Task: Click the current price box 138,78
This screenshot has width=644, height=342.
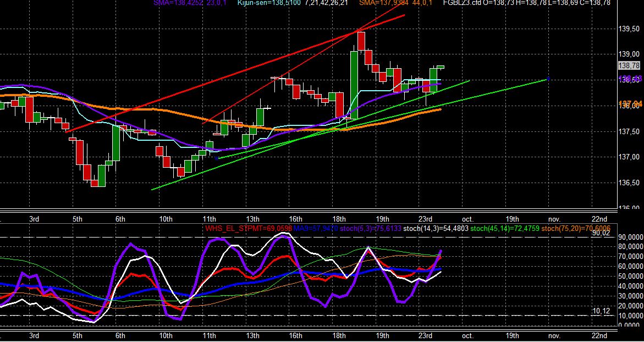Action: [629, 65]
